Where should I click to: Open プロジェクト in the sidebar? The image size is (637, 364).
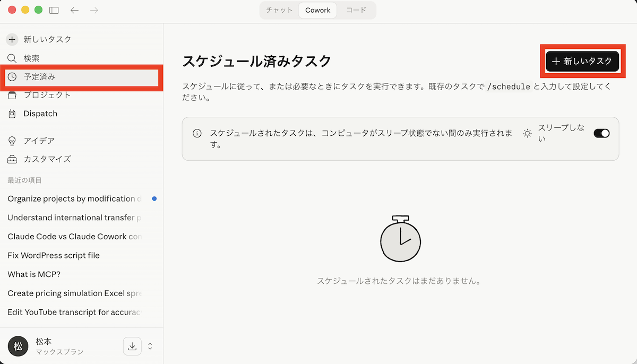pos(47,95)
